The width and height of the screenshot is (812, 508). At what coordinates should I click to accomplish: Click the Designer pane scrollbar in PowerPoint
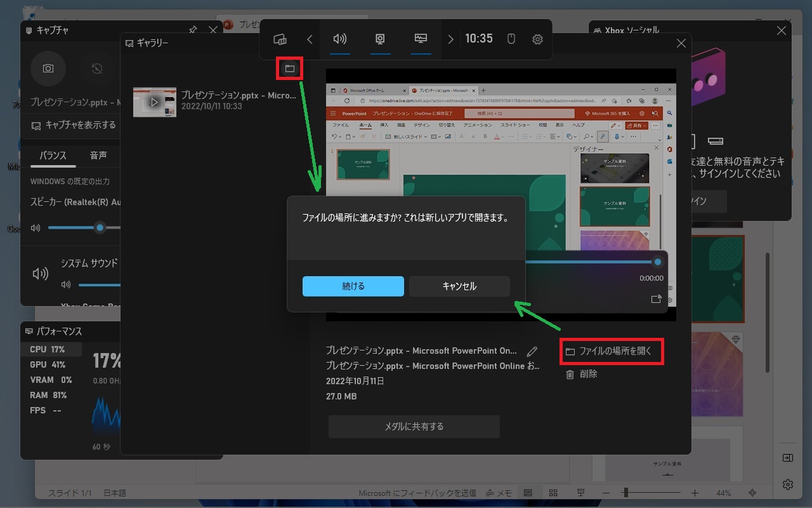pos(767,312)
